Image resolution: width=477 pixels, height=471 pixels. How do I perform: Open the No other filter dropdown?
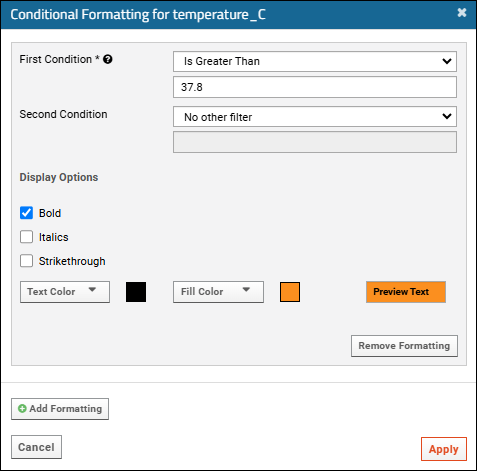coord(315,117)
